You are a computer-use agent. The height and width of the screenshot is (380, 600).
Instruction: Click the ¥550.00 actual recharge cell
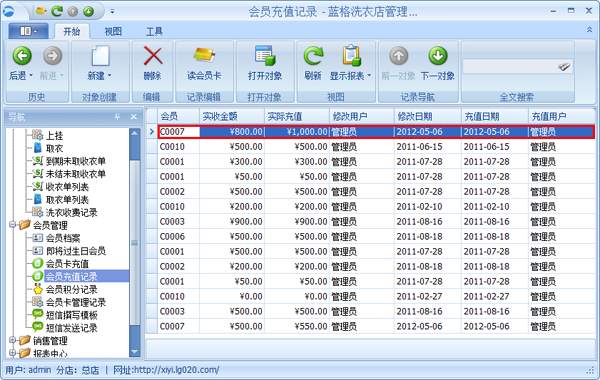297,326
